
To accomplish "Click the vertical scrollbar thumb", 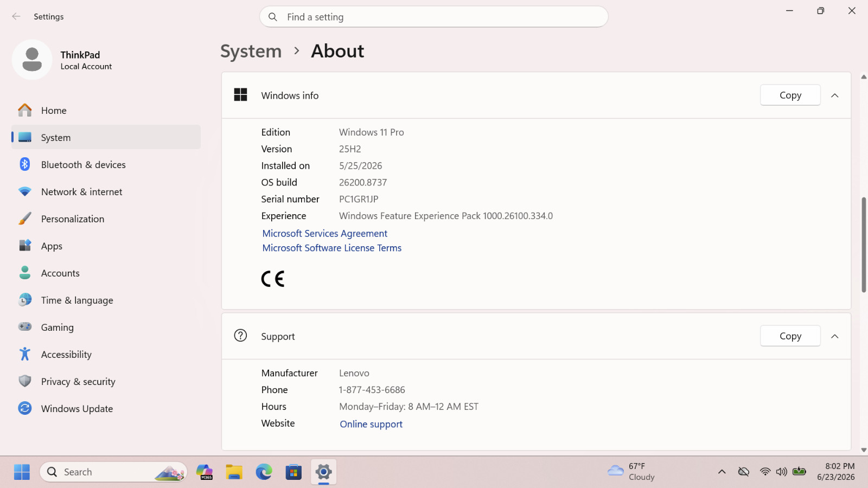I will click(x=864, y=245).
